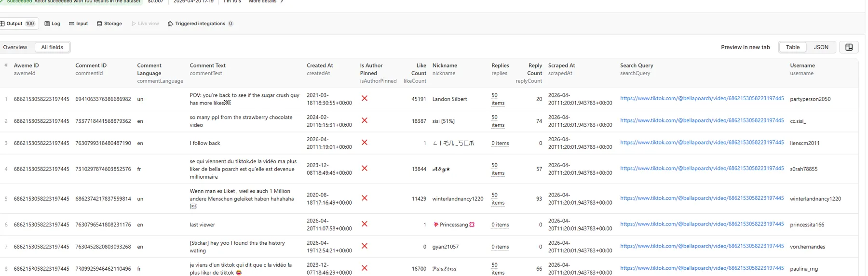The width and height of the screenshot is (868, 276).
Task: Click Preview in new tab
Action: point(745,47)
